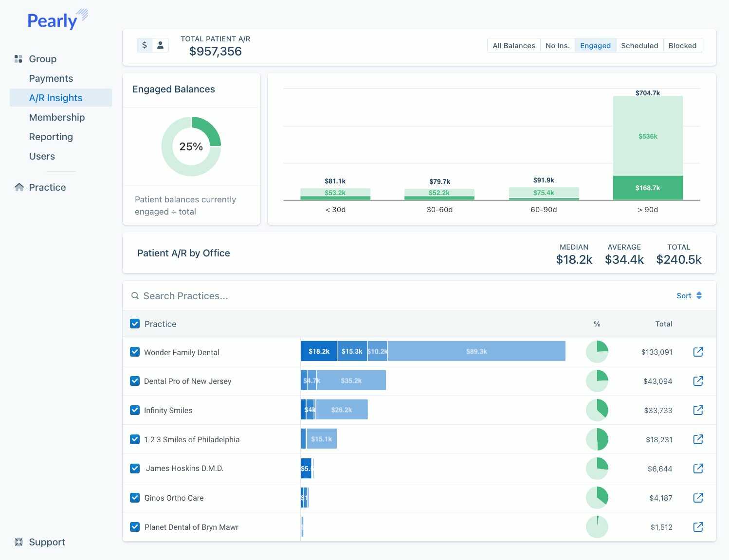Viewport: 729px width, 560px height.
Task: Open Wonder Family Dental external link icon
Action: point(698,352)
